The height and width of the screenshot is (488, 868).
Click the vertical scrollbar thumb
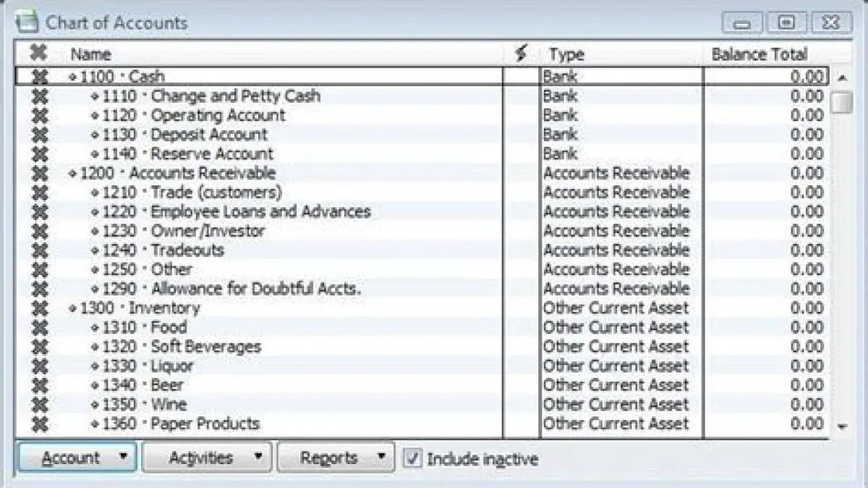click(x=841, y=103)
